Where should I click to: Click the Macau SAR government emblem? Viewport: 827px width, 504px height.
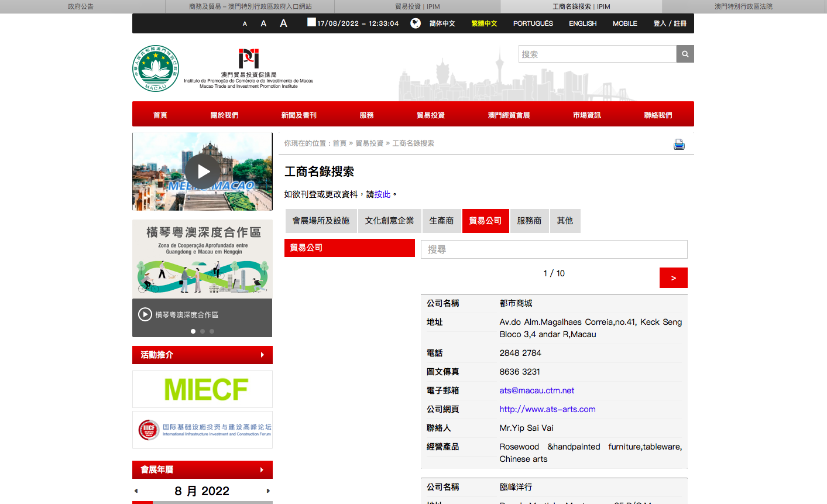click(x=156, y=68)
